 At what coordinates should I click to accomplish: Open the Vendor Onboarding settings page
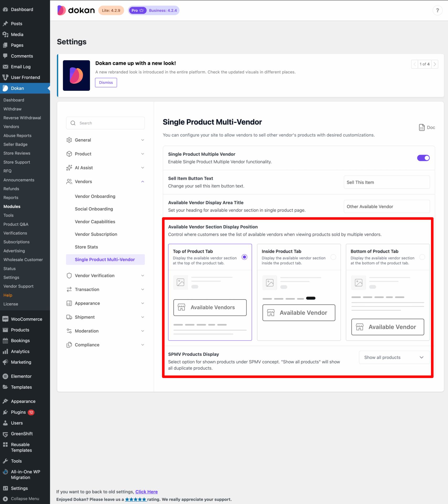tap(95, 196)
